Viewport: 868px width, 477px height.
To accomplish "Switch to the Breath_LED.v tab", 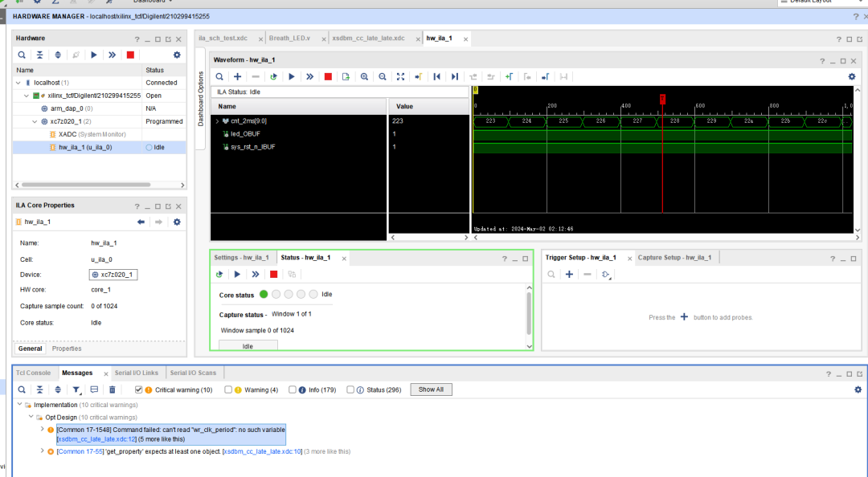I will tap(289, 39).
